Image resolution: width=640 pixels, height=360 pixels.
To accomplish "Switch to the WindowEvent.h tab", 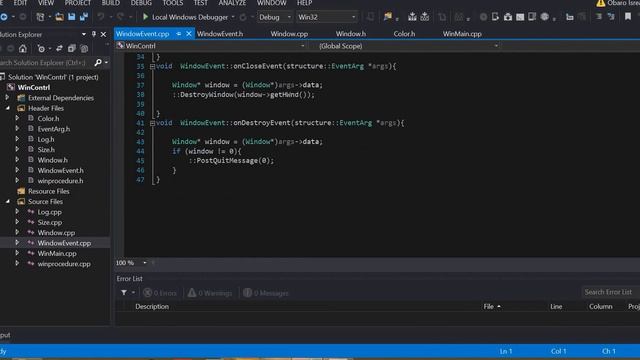I will 220,34.
